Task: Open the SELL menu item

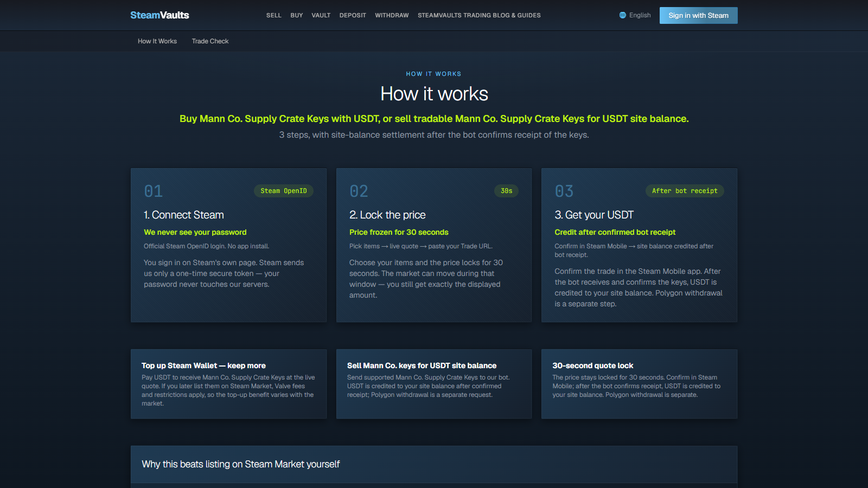Action: click(x=274, y=15)
